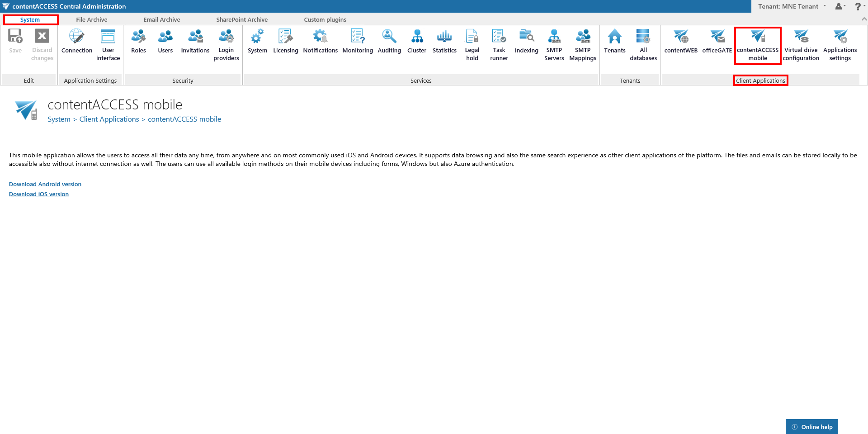Viewport: 868px width, 434px height.
Task: Open the officeGATE client application
Action: point(717,42)
